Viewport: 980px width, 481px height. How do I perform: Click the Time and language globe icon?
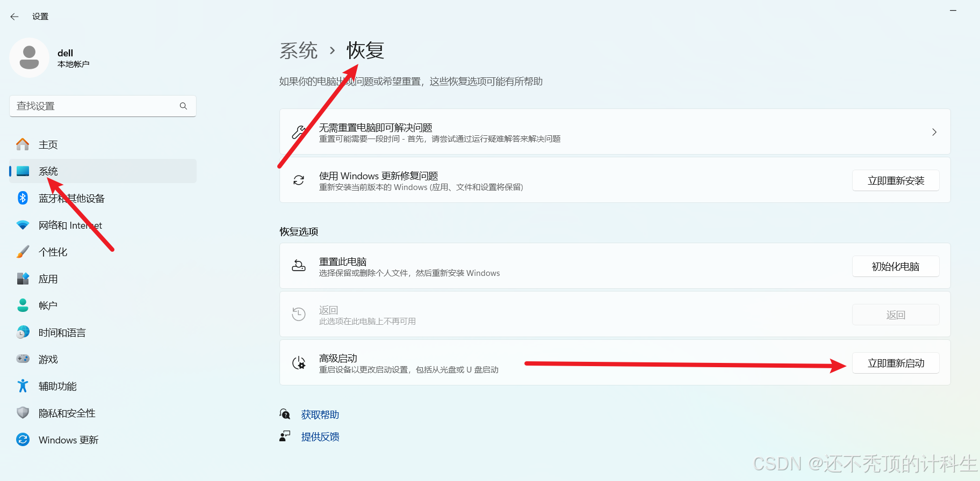coord(23,332)
